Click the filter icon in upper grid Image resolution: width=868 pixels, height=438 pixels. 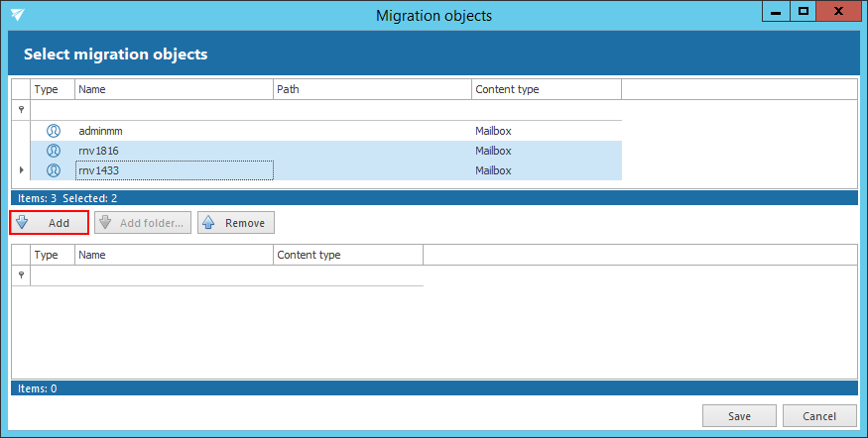point(20,110)
